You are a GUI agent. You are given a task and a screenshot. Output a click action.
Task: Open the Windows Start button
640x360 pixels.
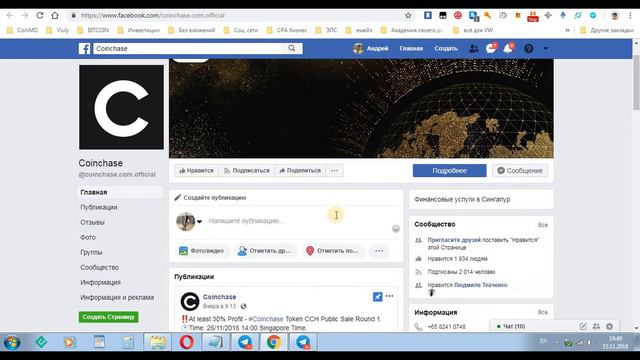point(12,342)
